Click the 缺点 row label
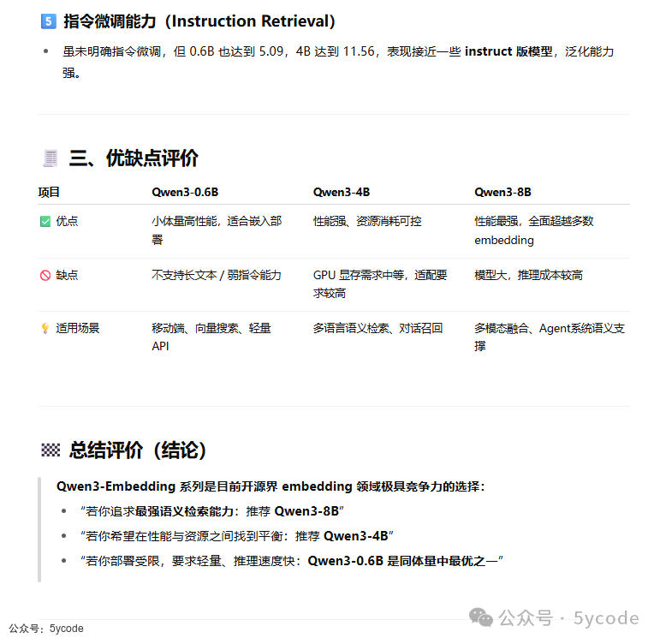This screenshot has height=644, width=660. (67, 275)
